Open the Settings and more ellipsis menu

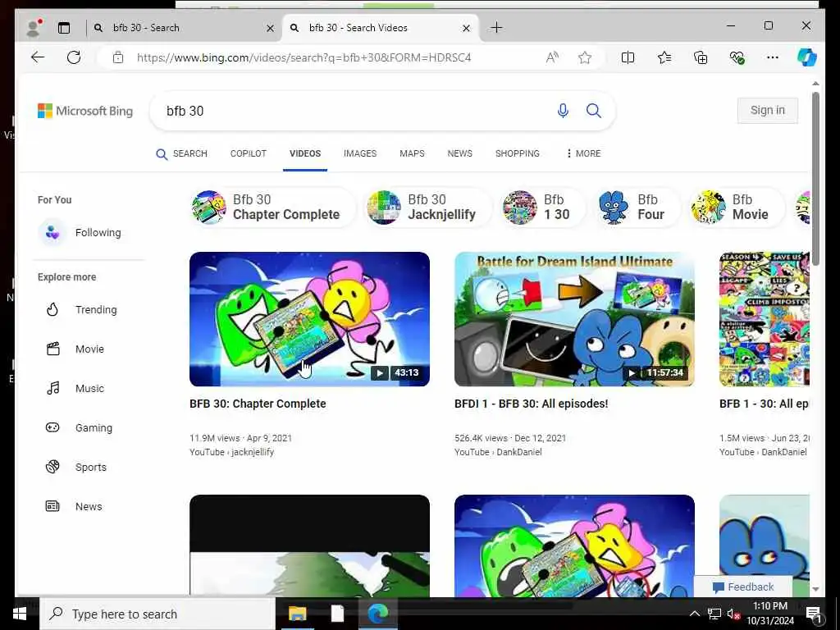[x=773, y=57]
